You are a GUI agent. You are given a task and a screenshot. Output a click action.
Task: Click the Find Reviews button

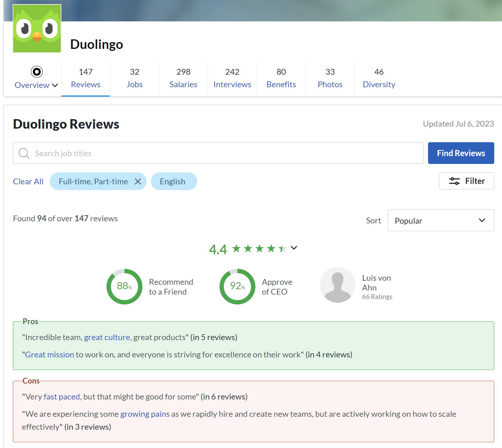tap(461, 153)
